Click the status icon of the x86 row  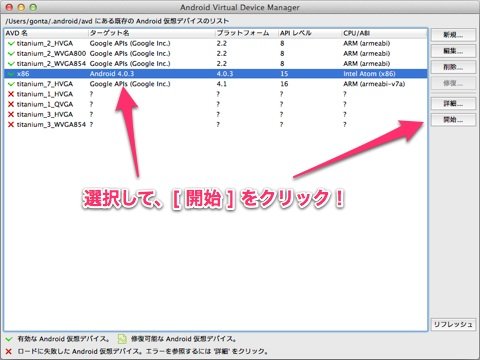tap(11, 74)
